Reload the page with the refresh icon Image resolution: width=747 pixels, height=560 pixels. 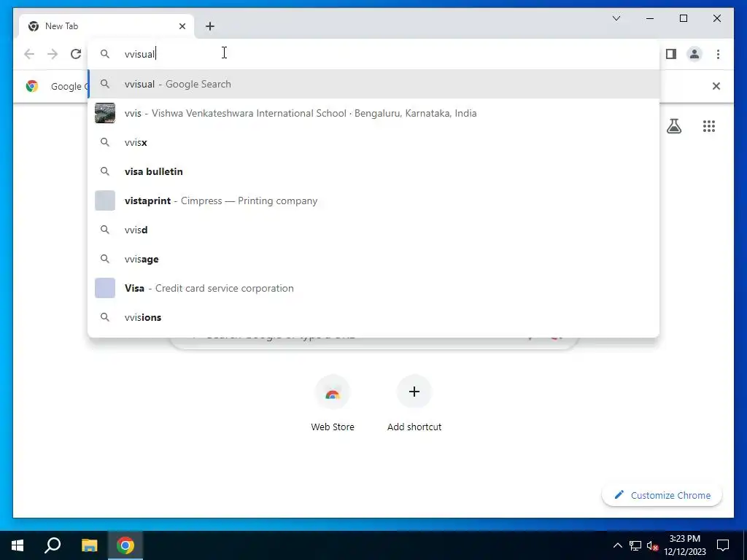point(76,54)
